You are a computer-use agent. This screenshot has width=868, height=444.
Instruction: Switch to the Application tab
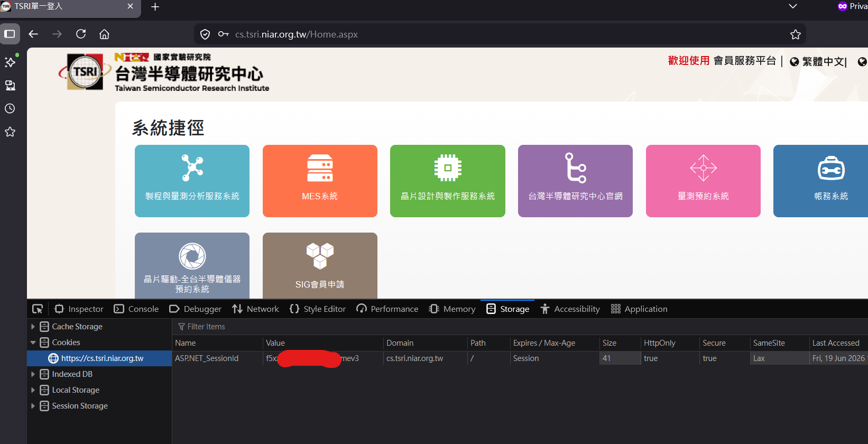(639, 309)
